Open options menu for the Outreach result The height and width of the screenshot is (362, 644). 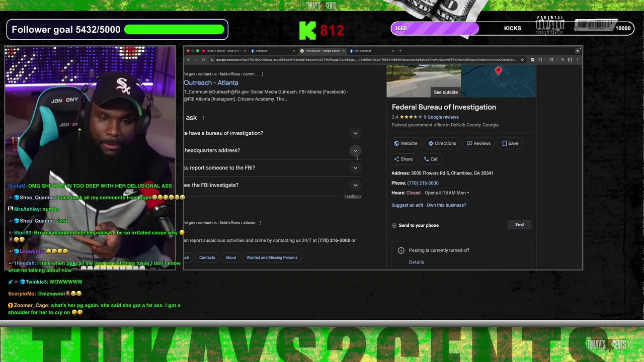coord(262,74)
